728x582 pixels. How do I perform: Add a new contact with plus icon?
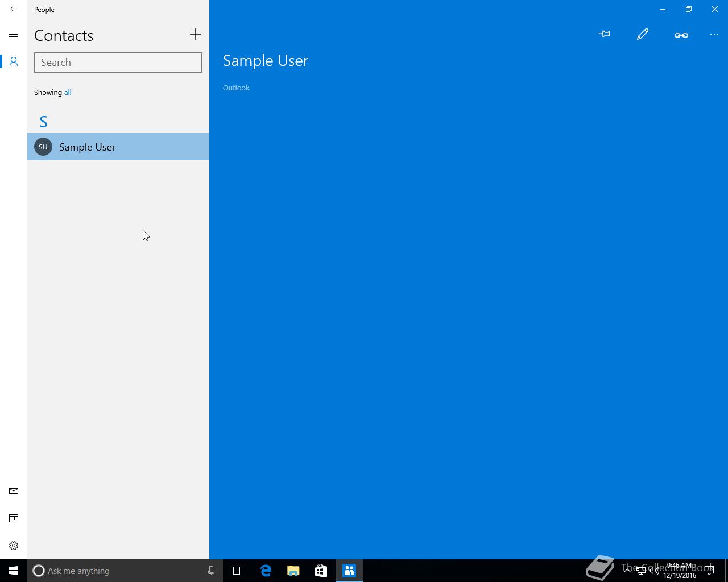coord(196,34)
